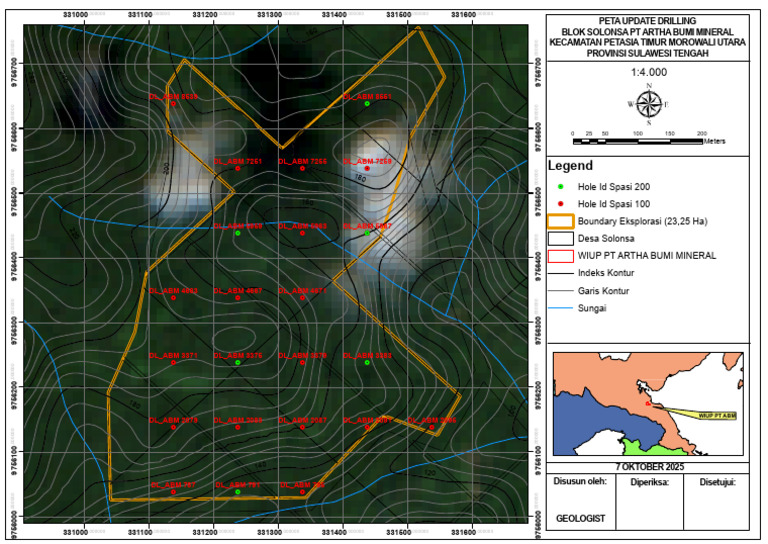The height and width of the screenshot is (544, 768).
Task: Click the Disusun oleh GEOLOGIST cell
Action: (580, 501)
